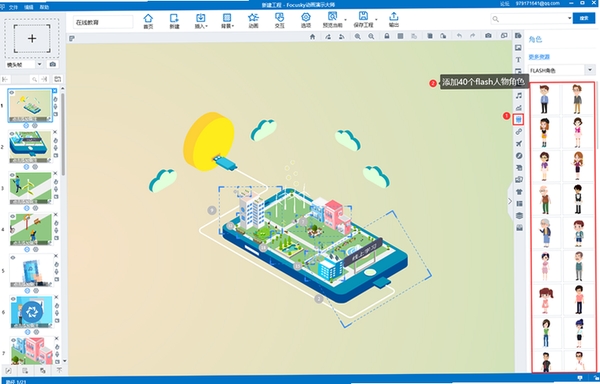The height and width of the screenshot is (384, 600).
Task: Click the add new frame plus box
Action: pos(32,38)
